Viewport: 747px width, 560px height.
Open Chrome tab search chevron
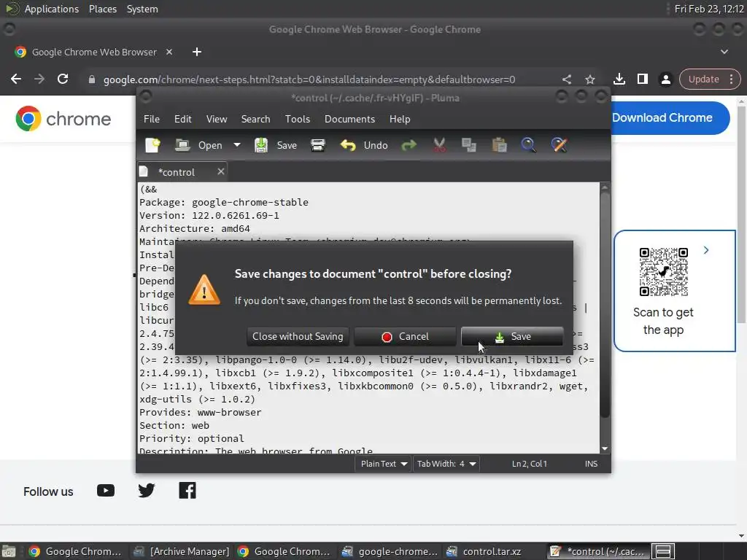[724, 52]
